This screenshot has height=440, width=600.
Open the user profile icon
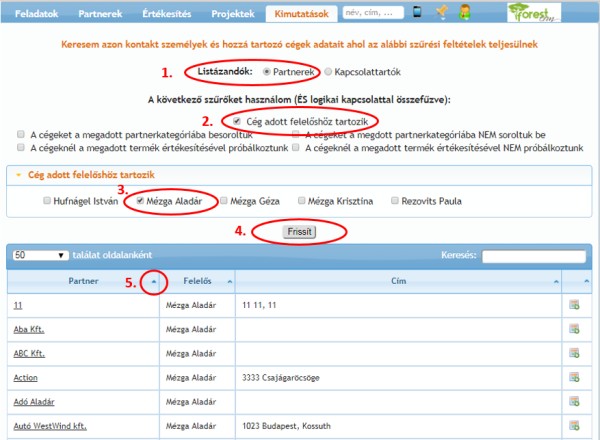tap(465, 13)
